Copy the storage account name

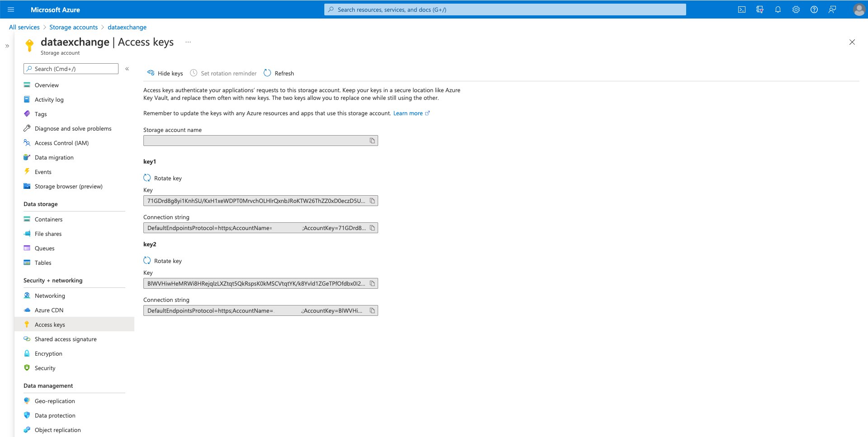click(372, 141)
